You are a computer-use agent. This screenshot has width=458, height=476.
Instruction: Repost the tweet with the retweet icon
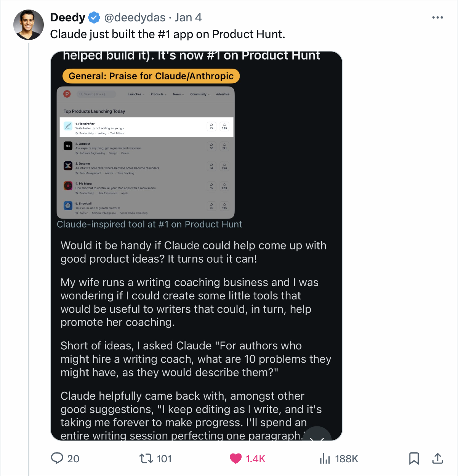[x=146, y=458]
